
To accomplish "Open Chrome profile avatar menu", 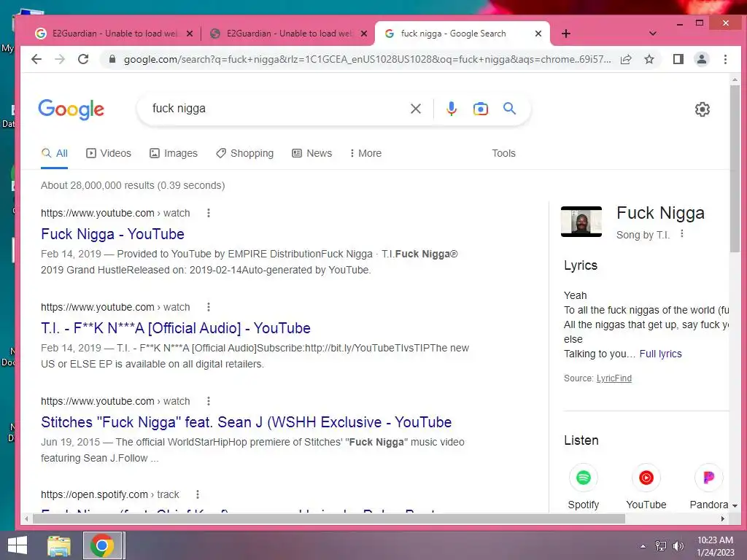I will pos(701,59).
